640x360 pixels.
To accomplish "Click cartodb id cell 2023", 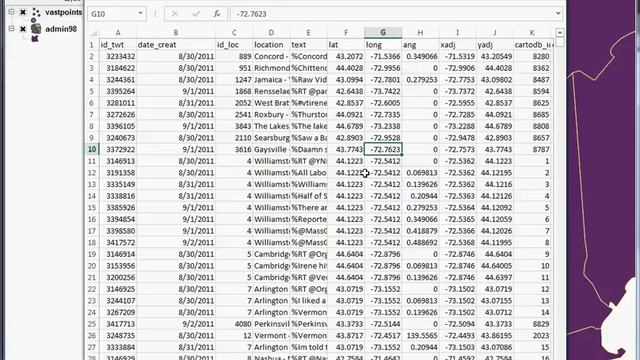I will coord(532,336).
